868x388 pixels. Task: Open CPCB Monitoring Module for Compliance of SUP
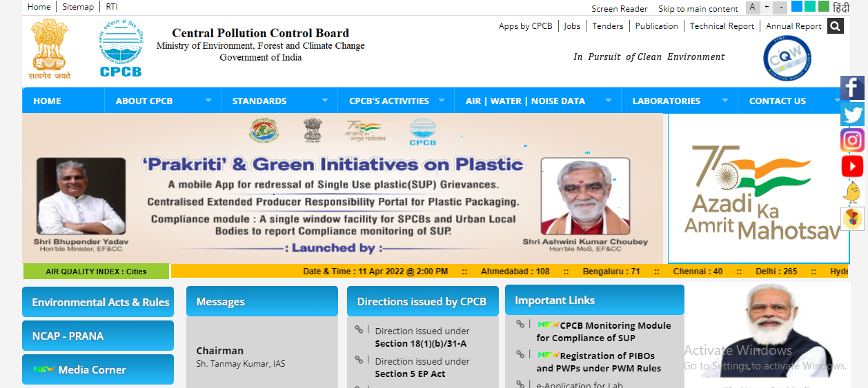click(x=604, y=331)
